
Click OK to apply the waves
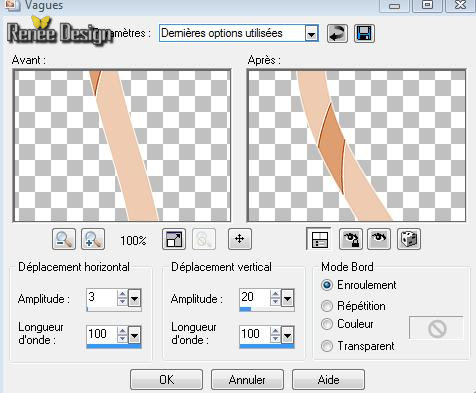click(x=166, y=379)
